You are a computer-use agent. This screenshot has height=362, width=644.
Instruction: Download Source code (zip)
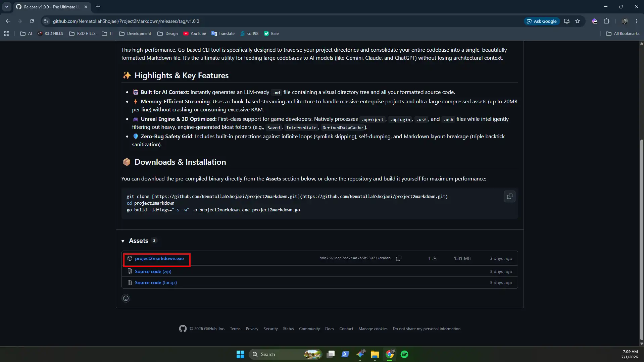153,271
